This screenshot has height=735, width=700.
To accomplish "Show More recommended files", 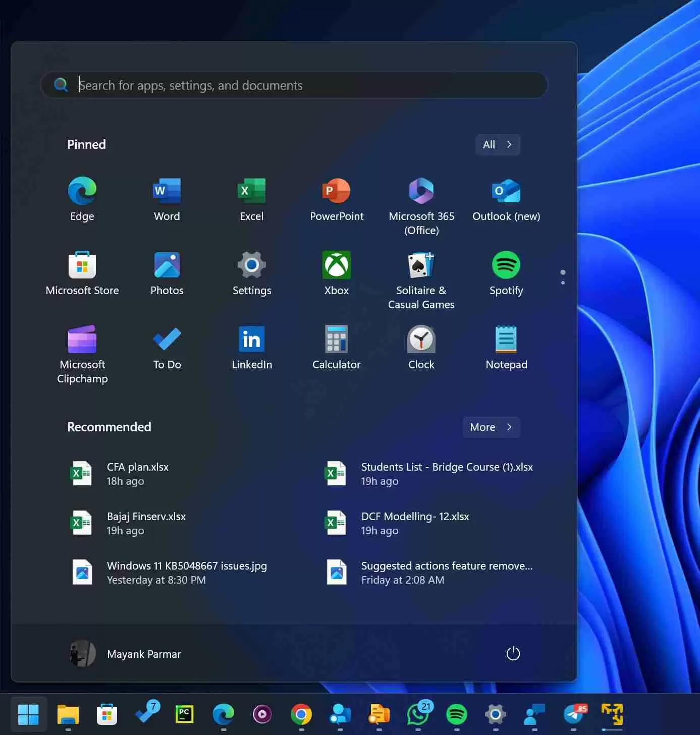I will pos(490,427).
